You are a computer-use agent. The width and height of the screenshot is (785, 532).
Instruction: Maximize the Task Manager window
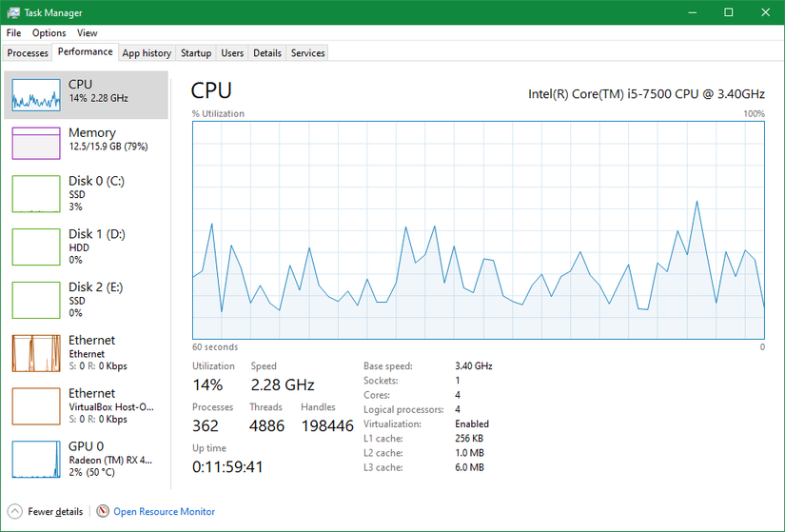pos(729,12)
